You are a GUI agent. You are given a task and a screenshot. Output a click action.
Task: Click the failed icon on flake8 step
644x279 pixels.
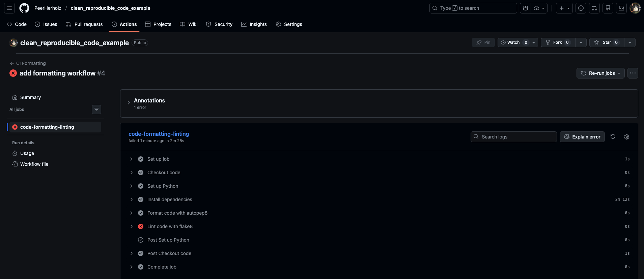pos(141,226)
